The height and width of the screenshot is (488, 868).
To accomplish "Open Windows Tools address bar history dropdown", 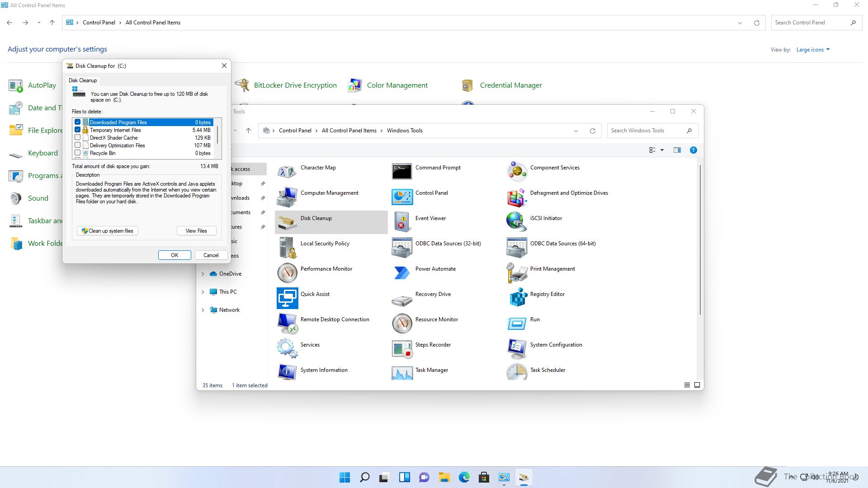I will [576, 131].
